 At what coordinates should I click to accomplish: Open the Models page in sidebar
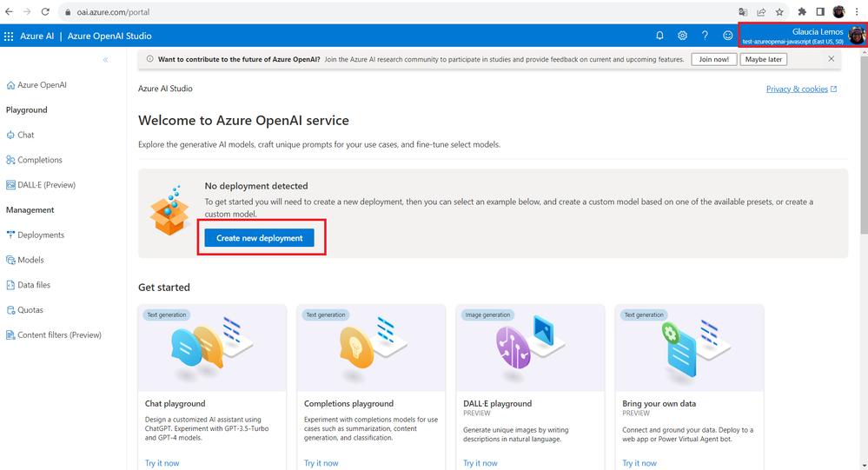point(30,260)
